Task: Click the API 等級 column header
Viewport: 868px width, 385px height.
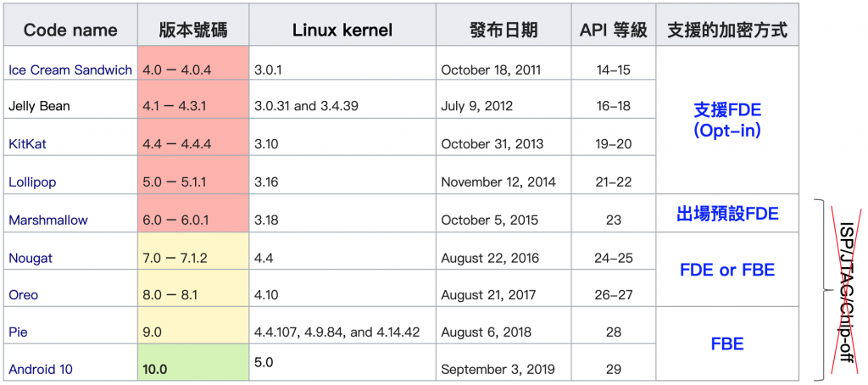Action: [614, 25]
